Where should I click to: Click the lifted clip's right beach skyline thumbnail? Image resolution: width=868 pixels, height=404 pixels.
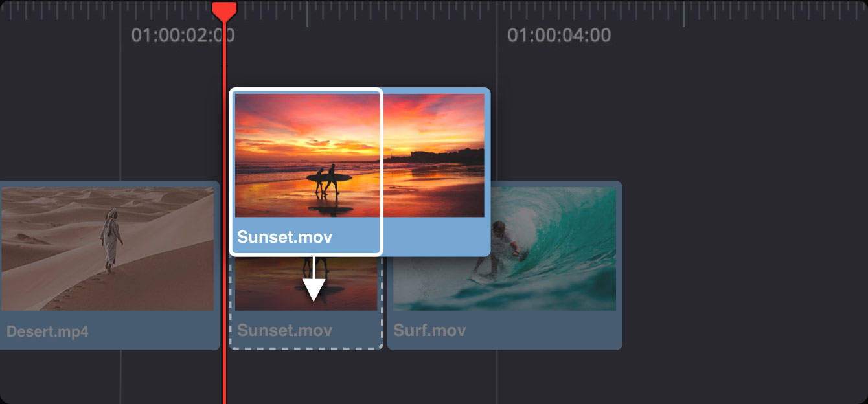point(434,154)
